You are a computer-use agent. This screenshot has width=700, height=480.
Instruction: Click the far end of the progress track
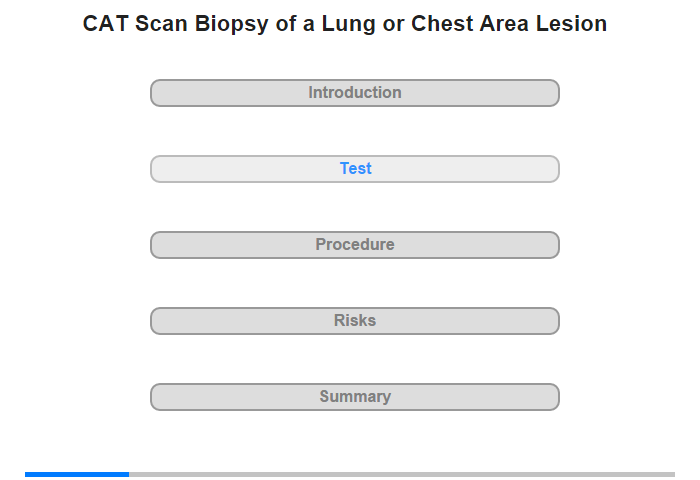pyautogui.click(x=673, y=474)
